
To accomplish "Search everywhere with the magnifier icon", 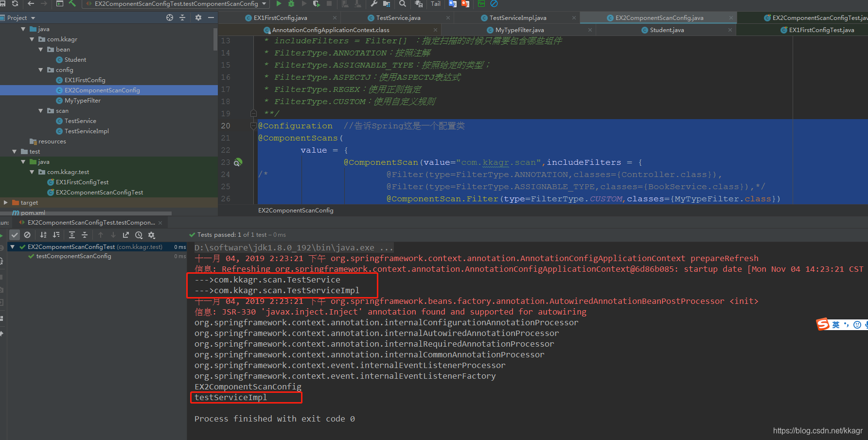I will click(x=403, y=3).
